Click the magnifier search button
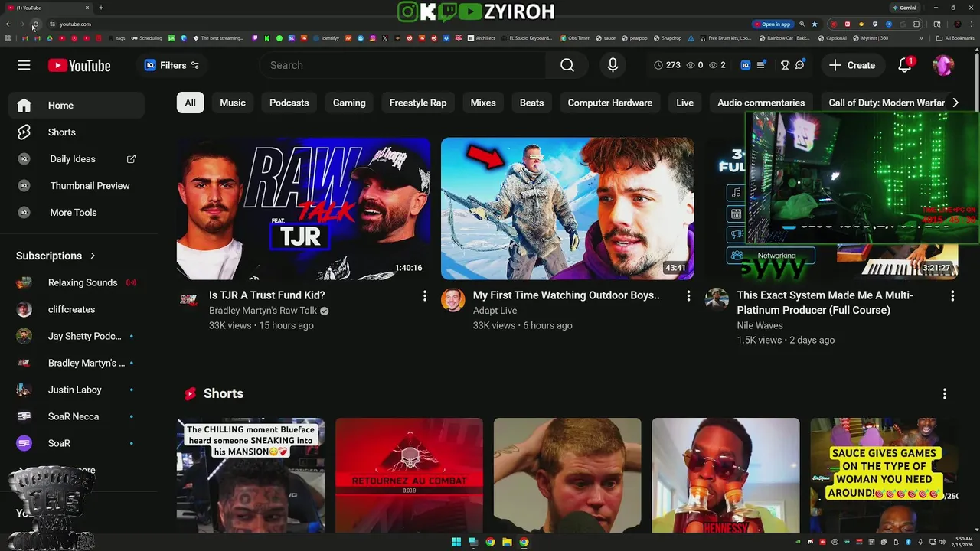The image size is (980, 551). point(567,65)
